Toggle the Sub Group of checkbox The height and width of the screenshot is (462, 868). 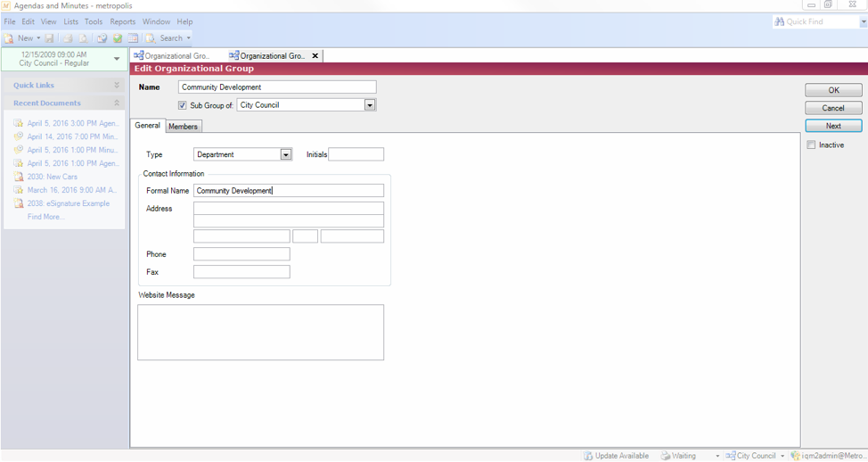[182, 105]
